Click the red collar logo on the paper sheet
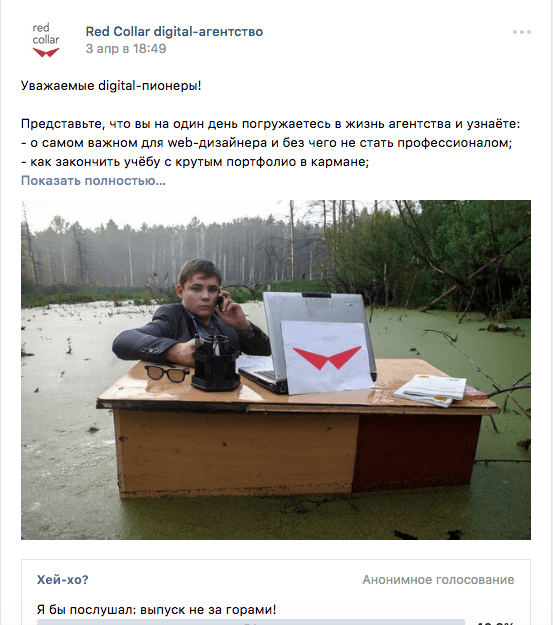The image size is (553, 625). [x=327, y=357]
